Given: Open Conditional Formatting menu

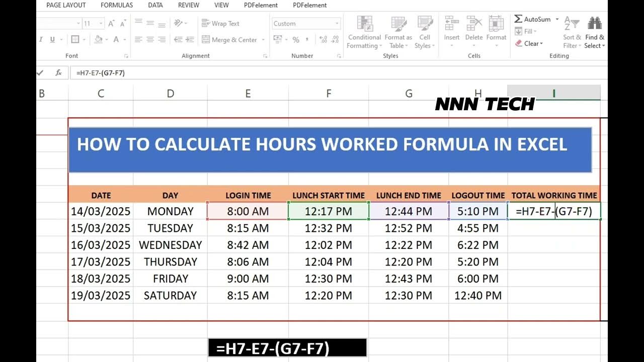Looking at the screenshot, I should (365, 33).
